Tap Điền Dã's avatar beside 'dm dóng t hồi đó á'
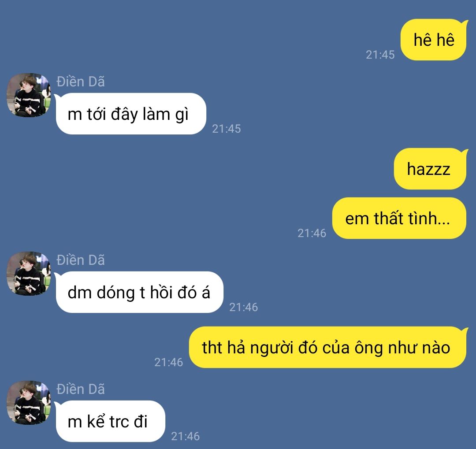The height and width of the screenshot is (449, 476). coord(29,274)
